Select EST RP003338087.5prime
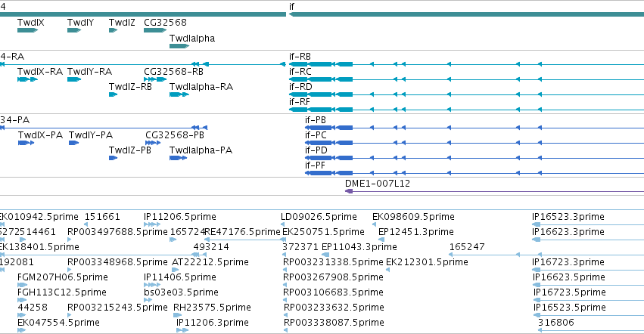644x334 pixels. point(286,330)
